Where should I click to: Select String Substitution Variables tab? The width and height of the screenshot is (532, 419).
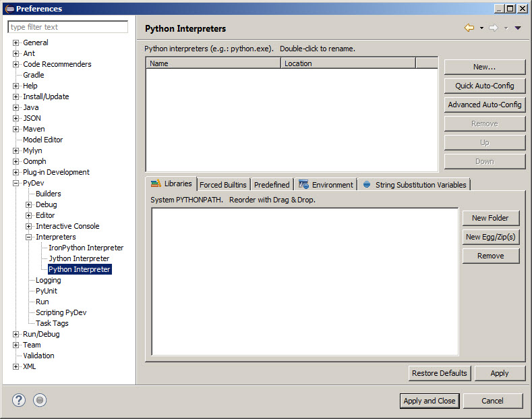click(414, 185)
